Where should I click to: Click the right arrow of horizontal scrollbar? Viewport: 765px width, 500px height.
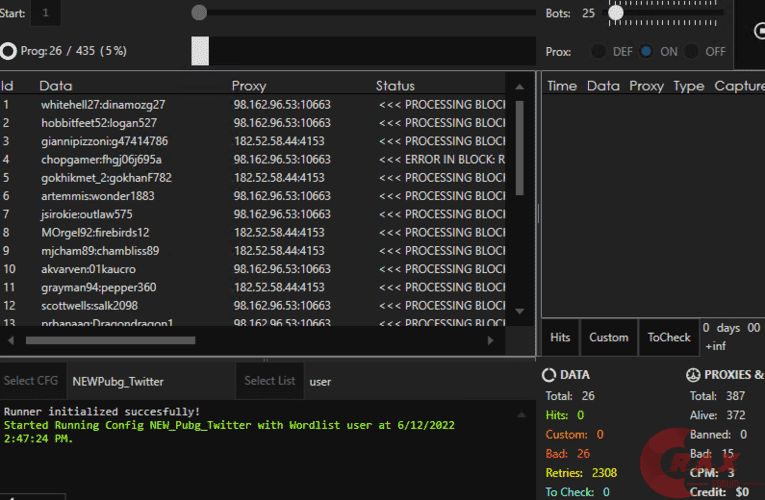pyautogui.click(x=490, y=340)
